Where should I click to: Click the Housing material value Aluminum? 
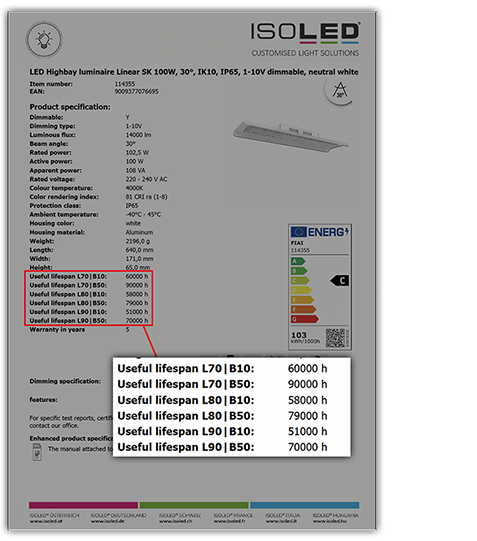tap(139, 232)
